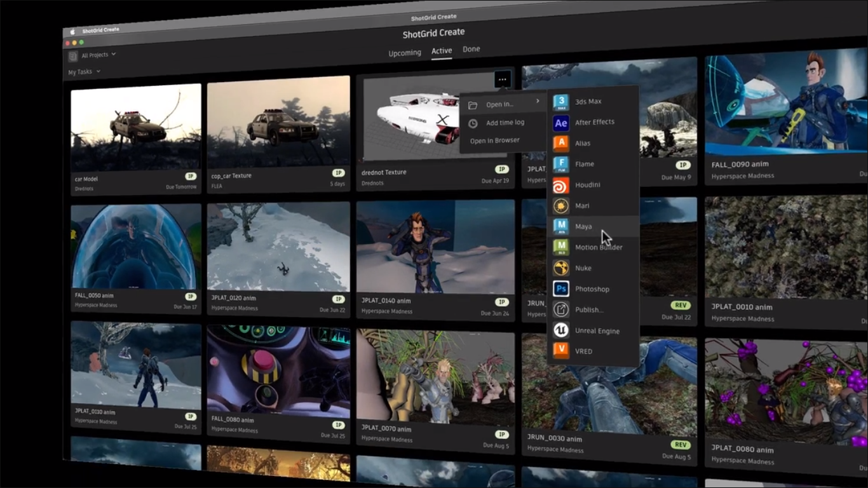Click the Publish arrow icon
Viewport: 868px width, 488px height.
click(x=561, y=309)
